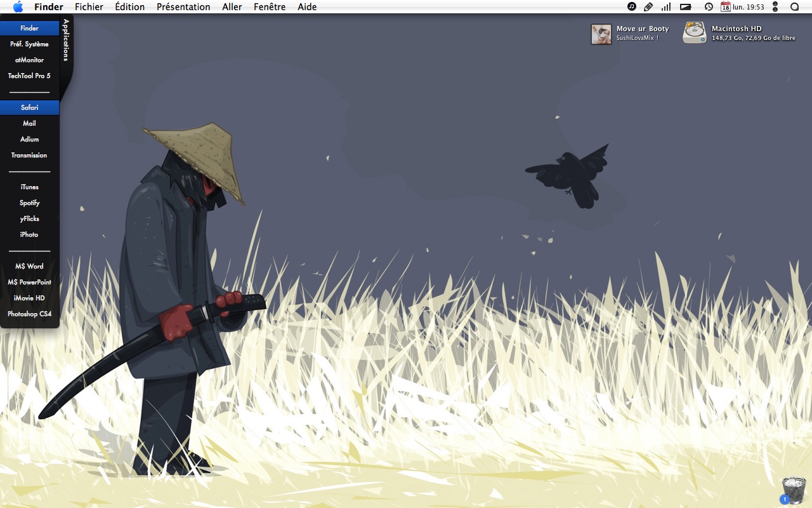The height and width of the screenshot is (508, 812).
Task: Launch M$ Word from the launcher
Action: click(29, 266)
